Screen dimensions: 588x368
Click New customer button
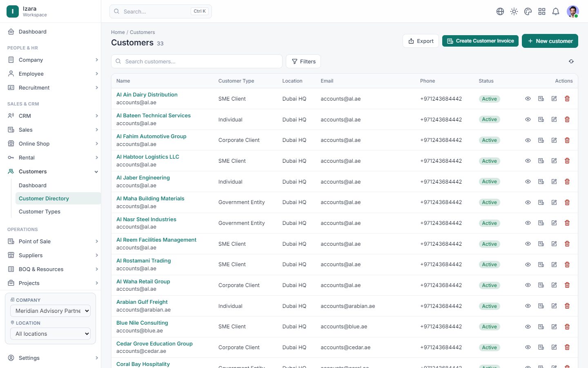[550, 41]
